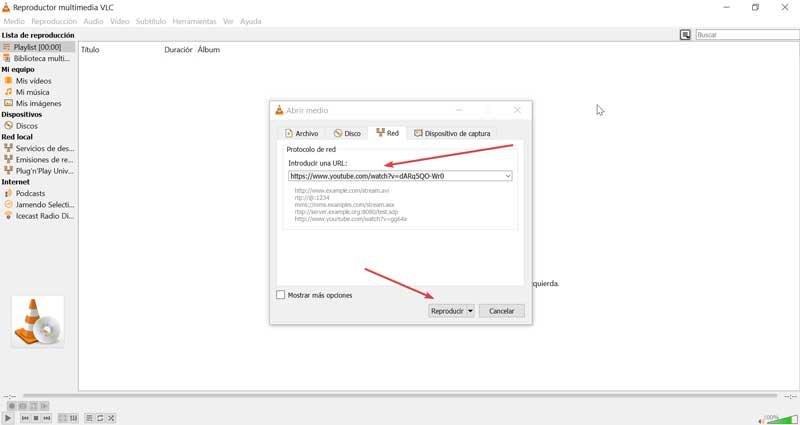This screenshot has width=800, height=425.
Task: Close the Abrir medio dialog
Action: pyautogui.click(x=517, y=110)
